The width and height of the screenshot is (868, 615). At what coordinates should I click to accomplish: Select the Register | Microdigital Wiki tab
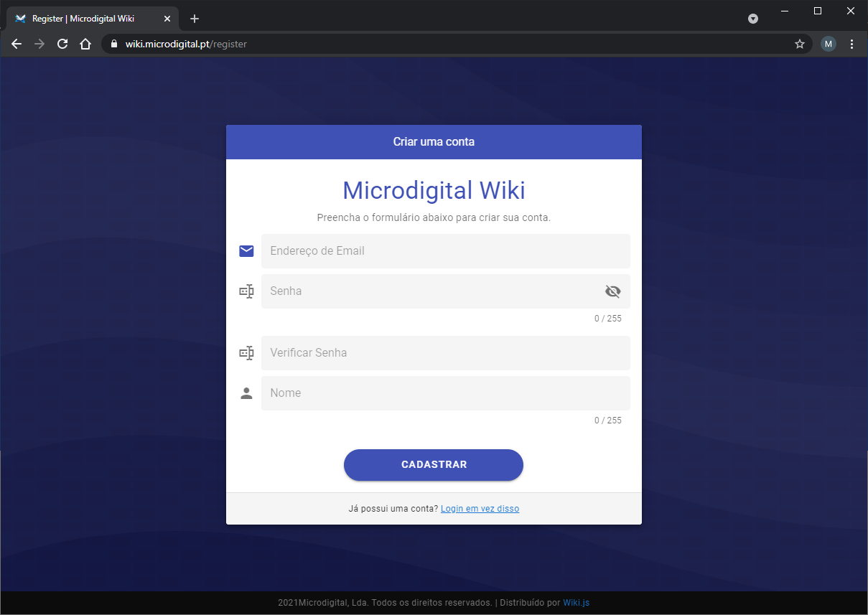point(93,19)
